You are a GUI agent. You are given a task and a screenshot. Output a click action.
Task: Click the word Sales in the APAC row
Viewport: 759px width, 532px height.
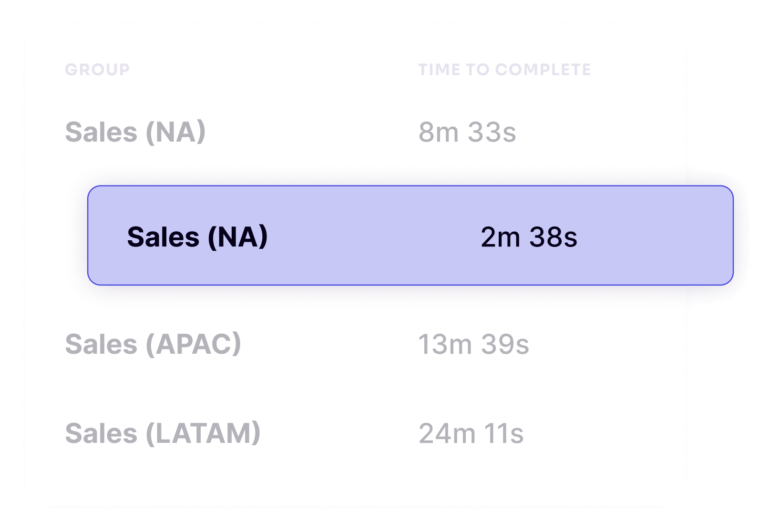coord(101,344)
